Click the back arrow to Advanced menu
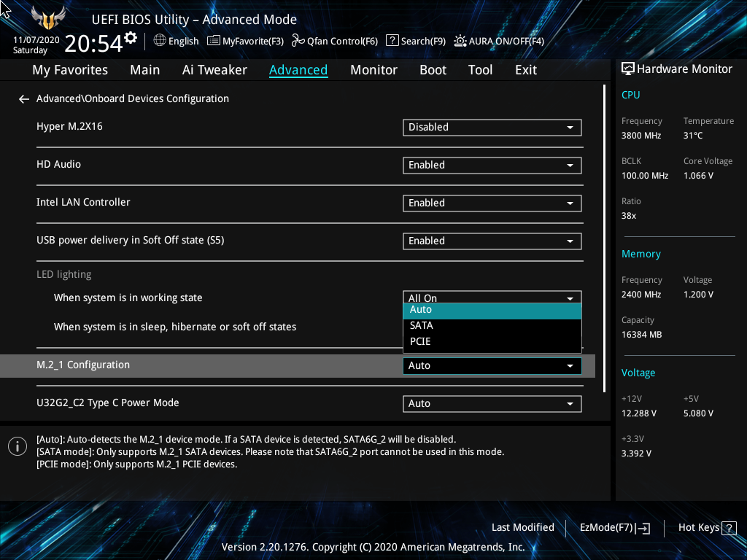This screenshot has height=560, width=747. (x=24, y=99)
